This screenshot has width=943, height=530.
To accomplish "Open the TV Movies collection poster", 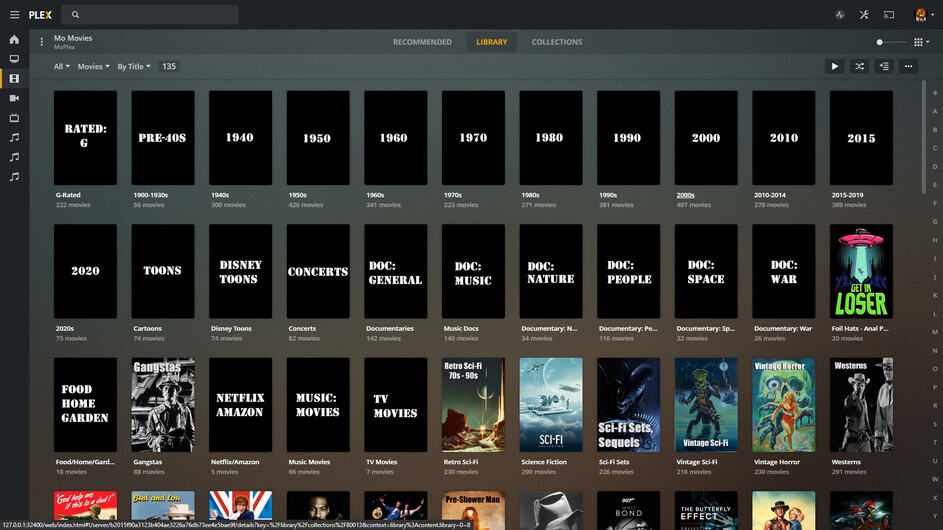I will (396, 405).
